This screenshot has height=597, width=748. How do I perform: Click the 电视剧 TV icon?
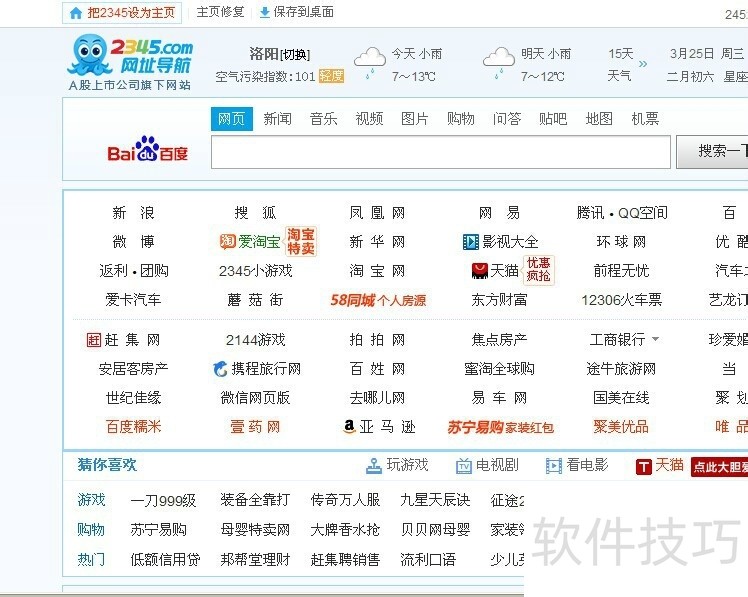click(464, 465)
